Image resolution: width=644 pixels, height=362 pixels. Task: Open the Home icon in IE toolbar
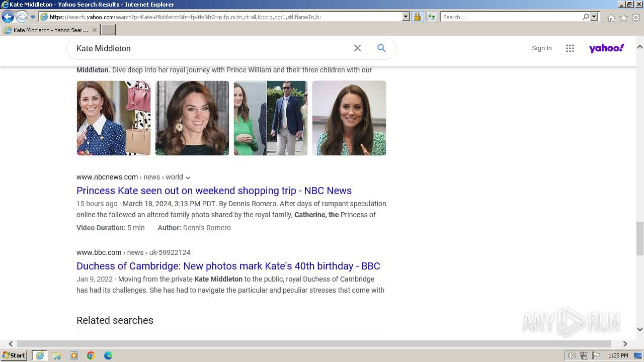point(611,18)
